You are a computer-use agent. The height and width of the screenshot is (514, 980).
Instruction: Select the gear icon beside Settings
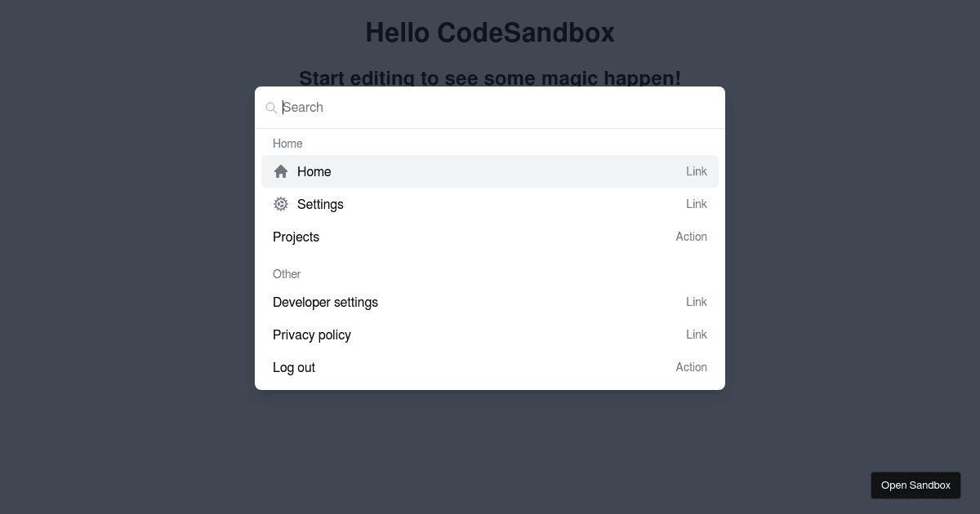click(281, 204)
